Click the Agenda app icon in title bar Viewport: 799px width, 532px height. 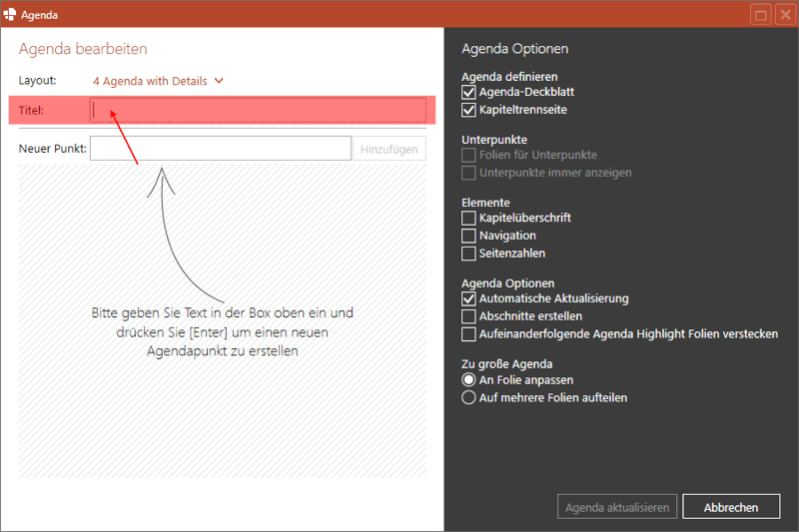[x=11, y=14]
